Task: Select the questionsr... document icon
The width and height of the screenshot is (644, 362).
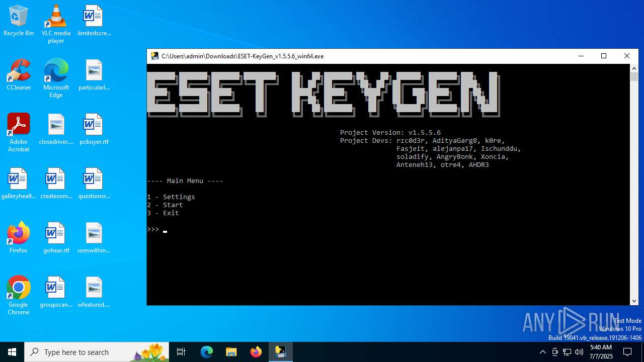Action: tap(94, 184)
